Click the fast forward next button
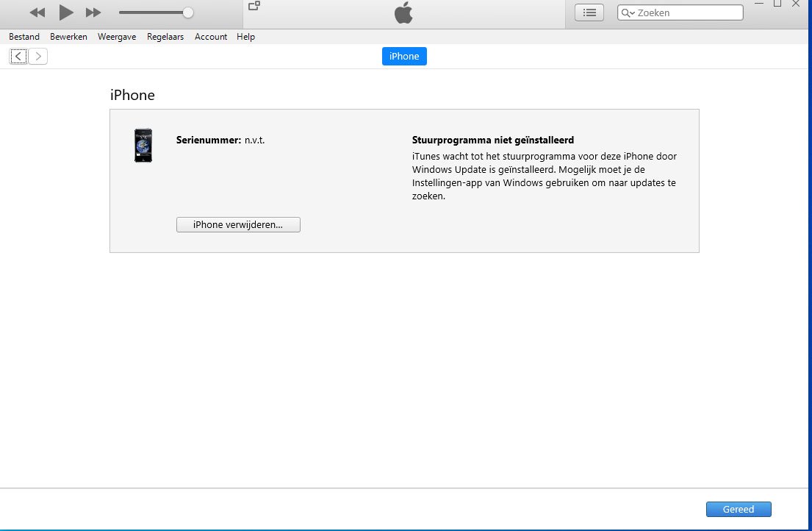Screen dimensions: 812x531 (93, 13)
